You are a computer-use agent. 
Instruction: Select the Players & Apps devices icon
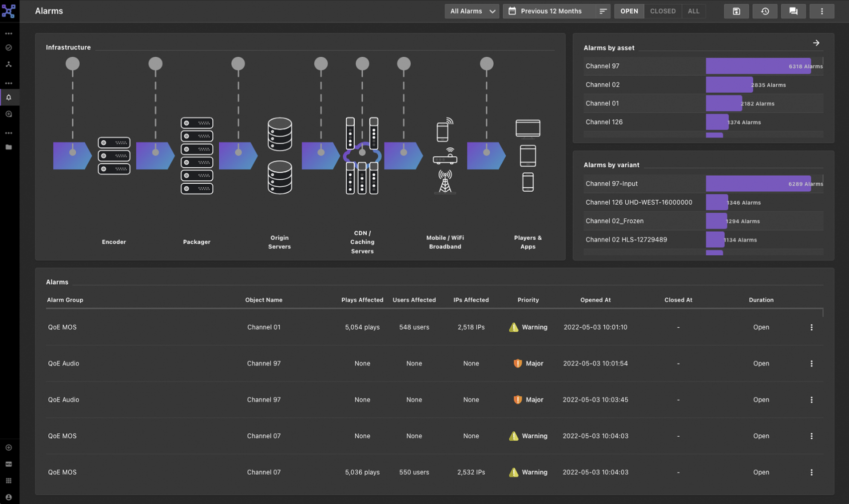528,156
